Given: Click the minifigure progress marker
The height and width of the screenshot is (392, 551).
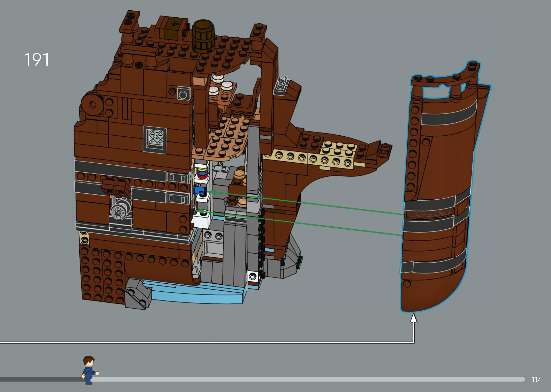Looking at the screenshot, I should coord(89,370).
